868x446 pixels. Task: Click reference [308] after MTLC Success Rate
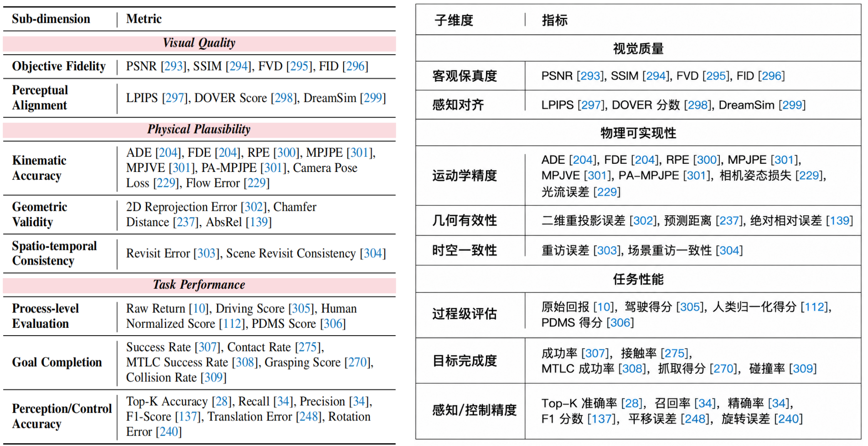(x=245, y=363)
